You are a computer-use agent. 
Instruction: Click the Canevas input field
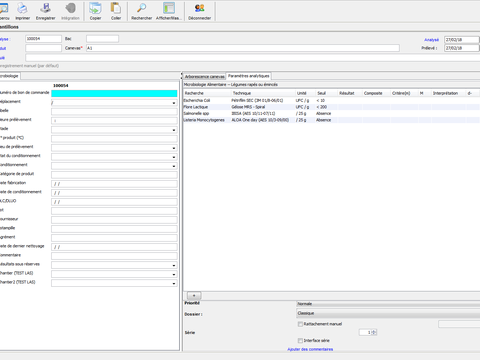pyautogui.click(x=243, y=48)
